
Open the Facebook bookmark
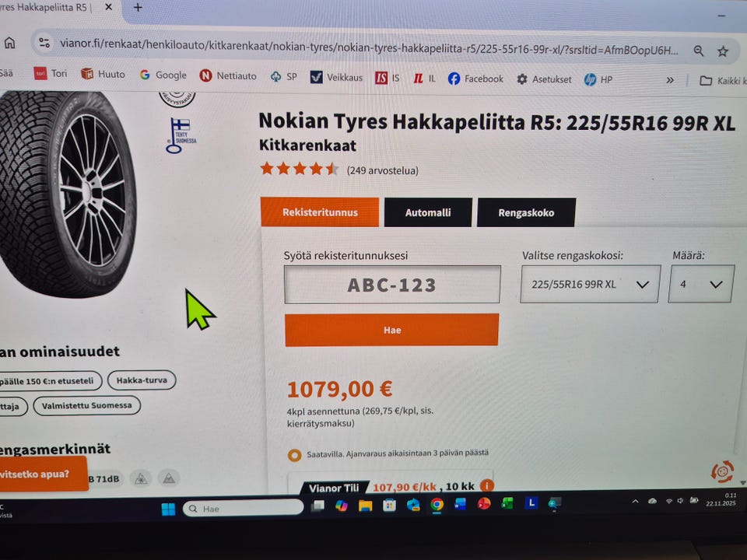click(475, 79)
